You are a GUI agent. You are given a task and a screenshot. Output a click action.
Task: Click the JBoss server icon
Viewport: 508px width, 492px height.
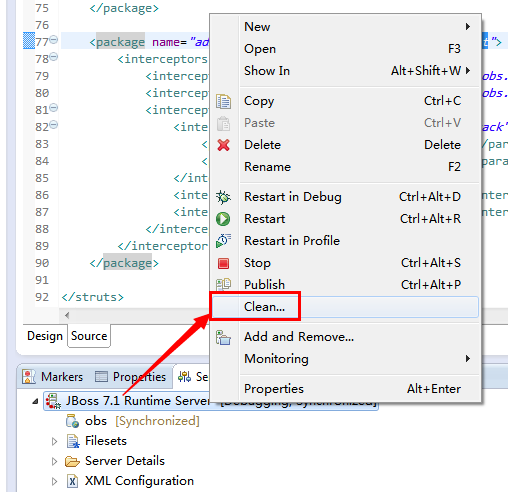(53, 401)
